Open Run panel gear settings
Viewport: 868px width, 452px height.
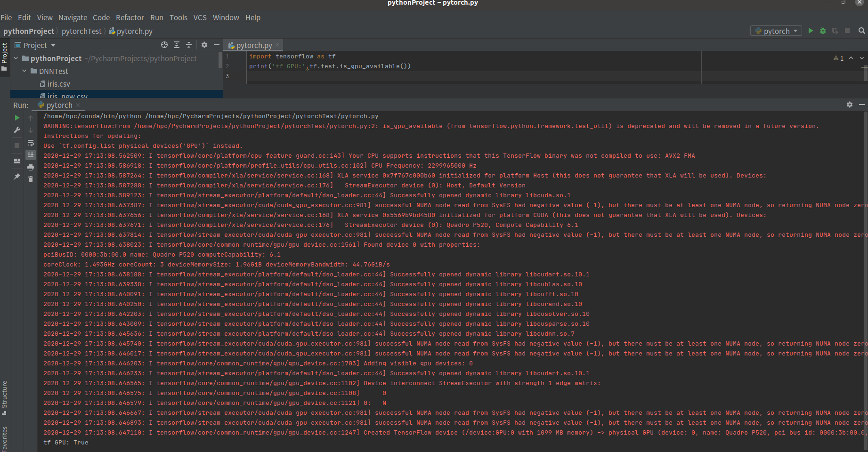(x=850, y=105)
